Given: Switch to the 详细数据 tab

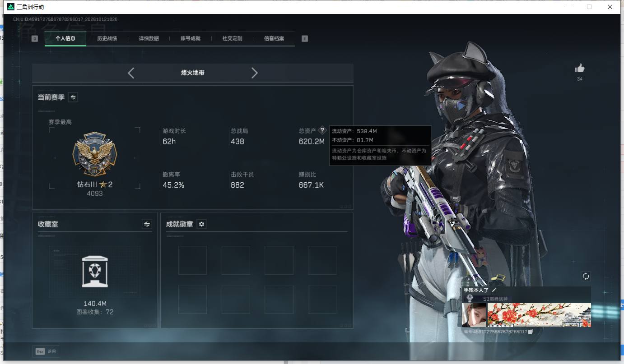Looking at the screenshot, I should click(149, 39).
